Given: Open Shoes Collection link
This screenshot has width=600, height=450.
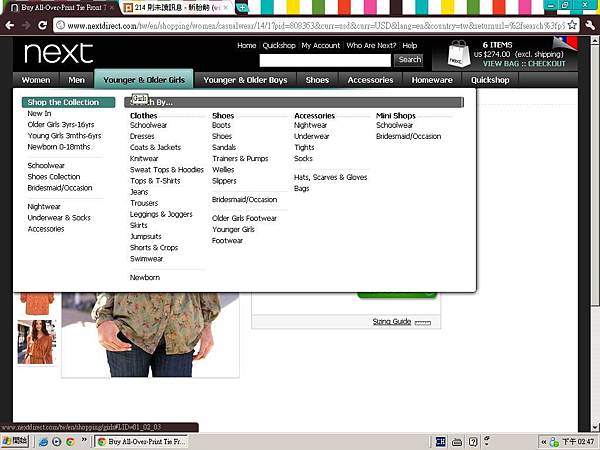Looking at the screenshot, I should click(x=54, y=177).
